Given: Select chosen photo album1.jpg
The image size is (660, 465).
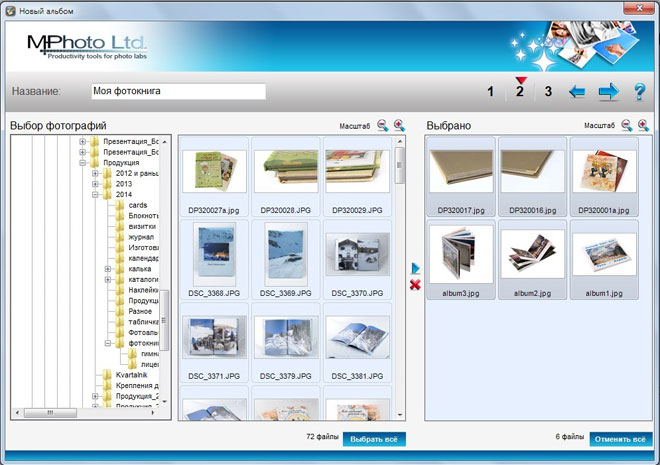Looking at the screenshot, I should pos(604,259).
